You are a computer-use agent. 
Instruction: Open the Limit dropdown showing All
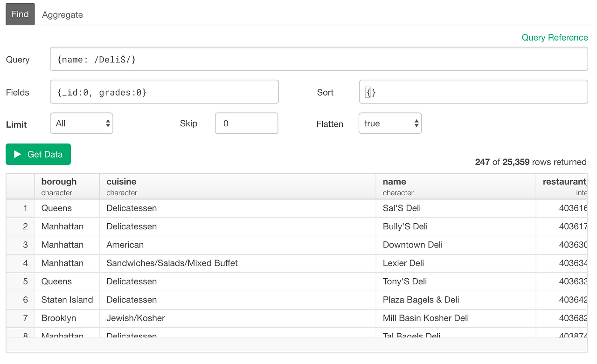pyautogui.click(x=82, y=123)
